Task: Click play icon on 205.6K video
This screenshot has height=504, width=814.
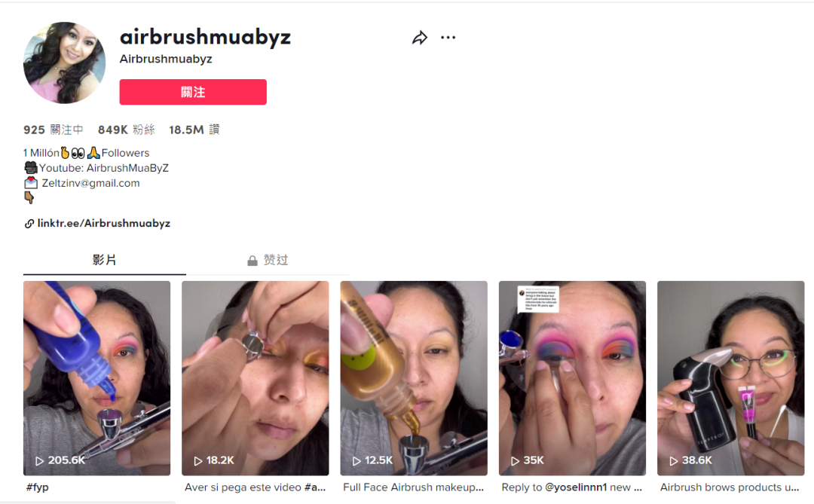Action: (39, 461)
